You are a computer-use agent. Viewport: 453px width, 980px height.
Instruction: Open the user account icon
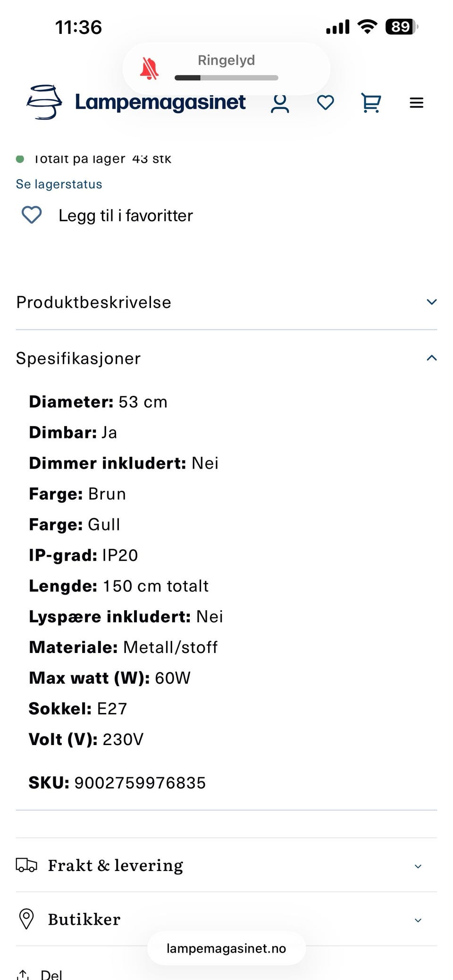tap(279, 103)
